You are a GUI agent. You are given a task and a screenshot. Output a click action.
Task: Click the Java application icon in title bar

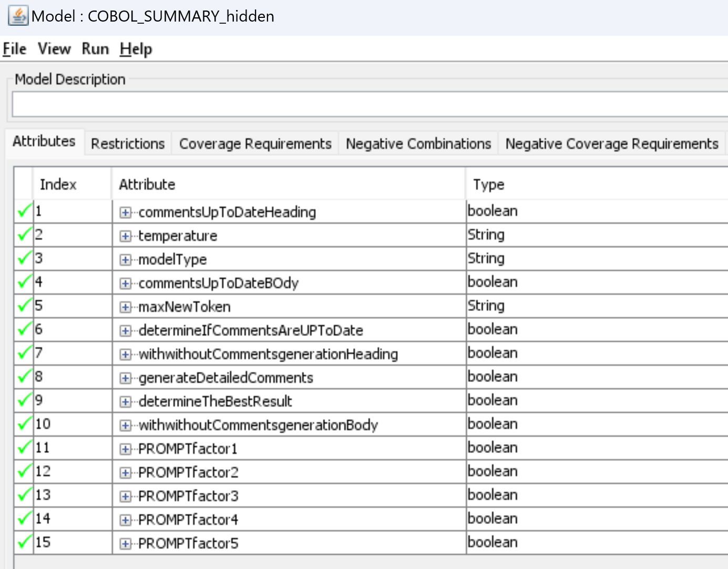(x=18, y=16)
